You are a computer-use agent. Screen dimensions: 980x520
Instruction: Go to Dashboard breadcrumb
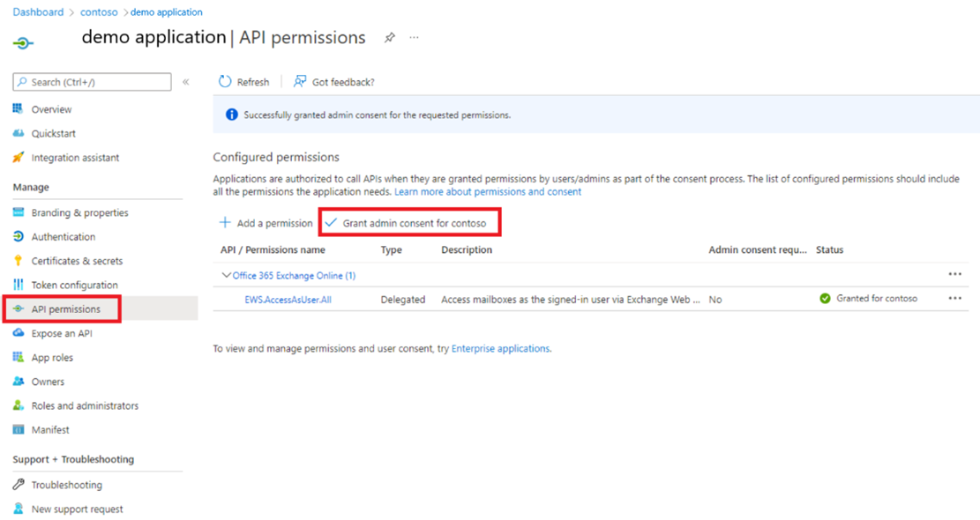(x=38, y=11)
